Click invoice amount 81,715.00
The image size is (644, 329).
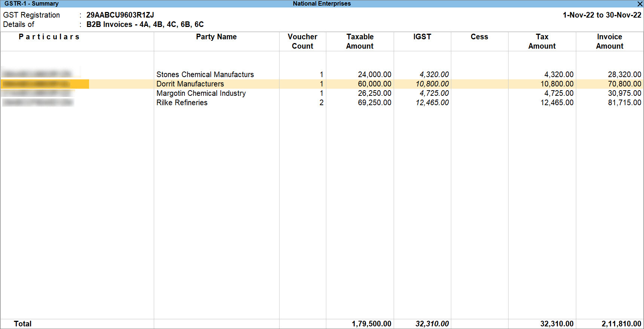(x=625, y=103)
